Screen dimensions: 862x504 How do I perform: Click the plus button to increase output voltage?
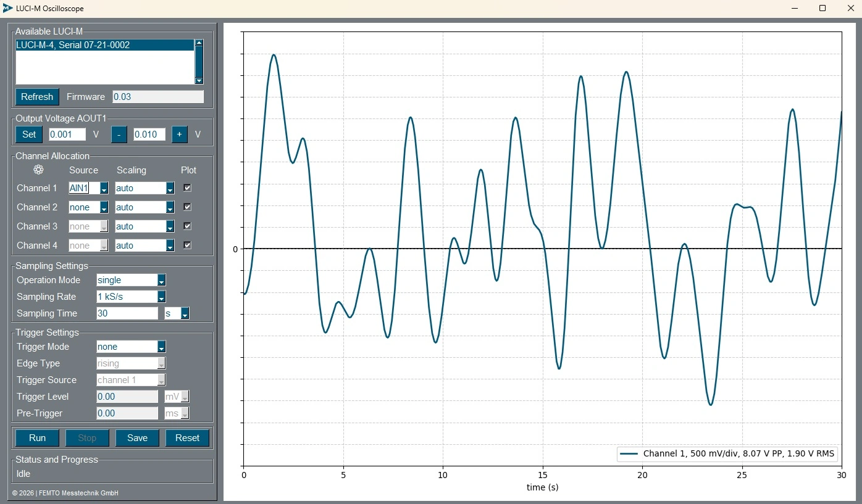(x=179, y=134)
